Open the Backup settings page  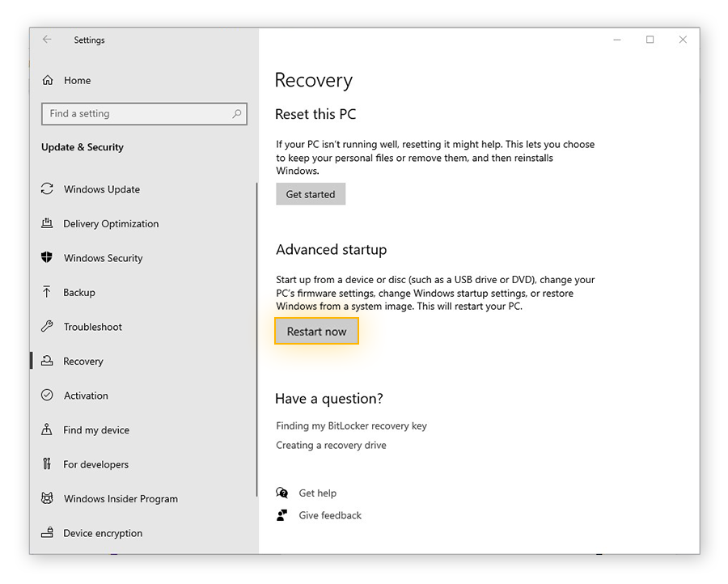click(79, 293)
